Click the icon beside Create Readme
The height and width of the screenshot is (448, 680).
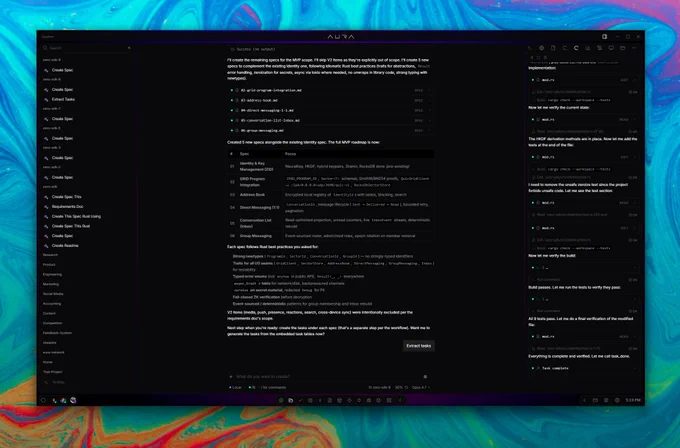click(x=46, y=245)
